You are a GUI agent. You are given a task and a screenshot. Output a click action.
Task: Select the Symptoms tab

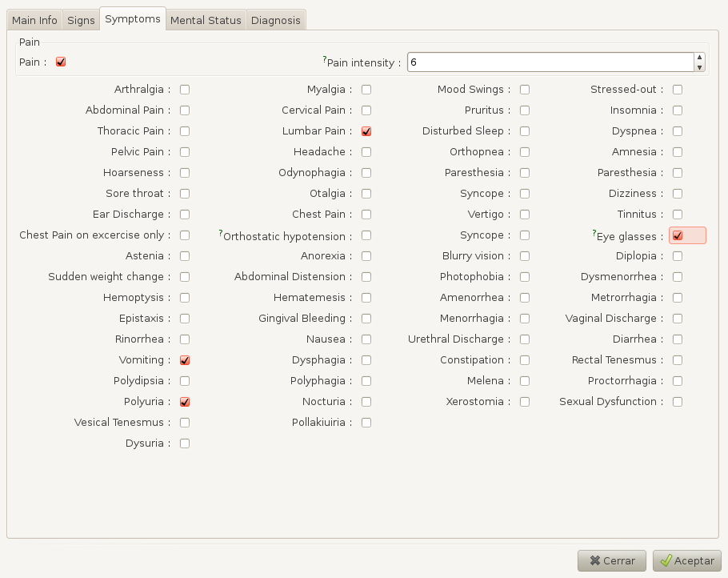133,18
